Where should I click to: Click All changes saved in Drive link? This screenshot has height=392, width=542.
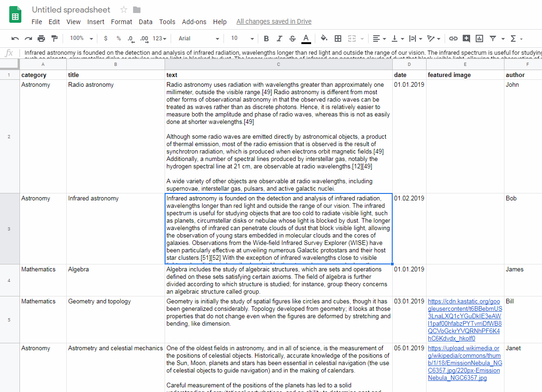274,21
